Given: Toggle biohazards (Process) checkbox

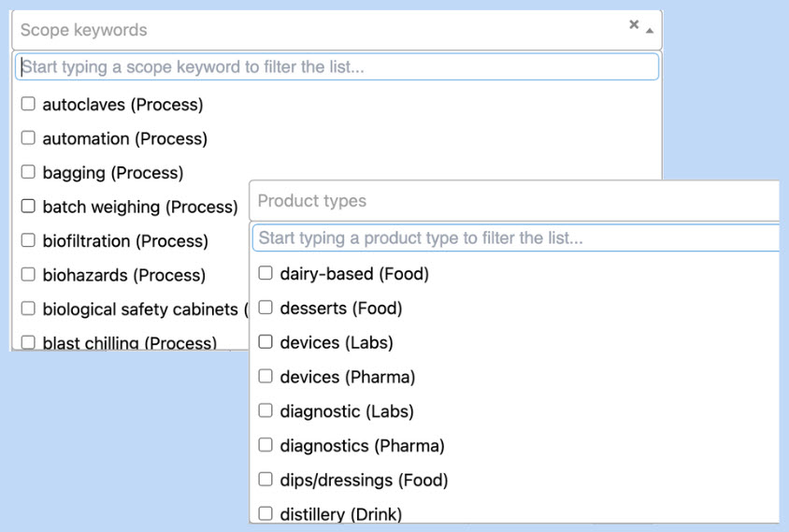Looking at the screenshot, I should [28, 275].
